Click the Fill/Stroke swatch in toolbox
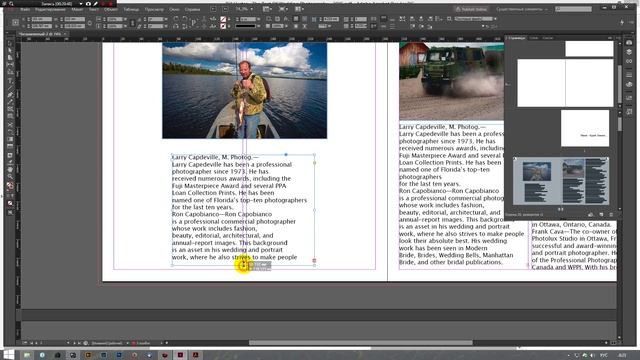The image size is (640, 360). point(10,186)
